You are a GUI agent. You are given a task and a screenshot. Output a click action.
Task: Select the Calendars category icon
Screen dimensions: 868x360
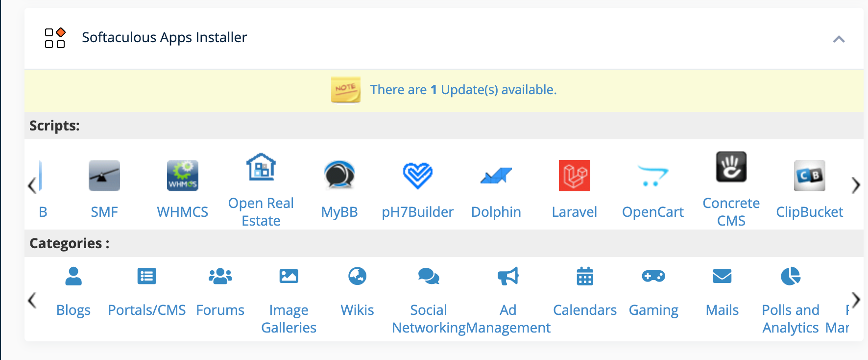tap(585, 277)
